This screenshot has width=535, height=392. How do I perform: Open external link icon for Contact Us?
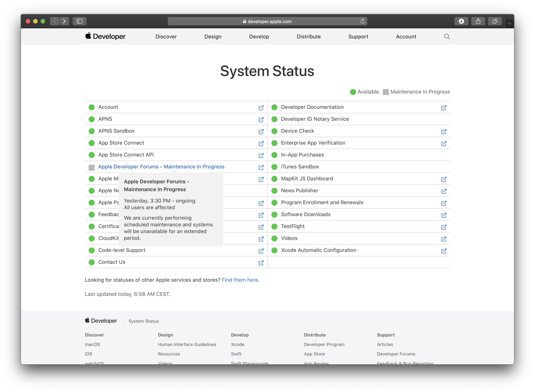point(261,263)
